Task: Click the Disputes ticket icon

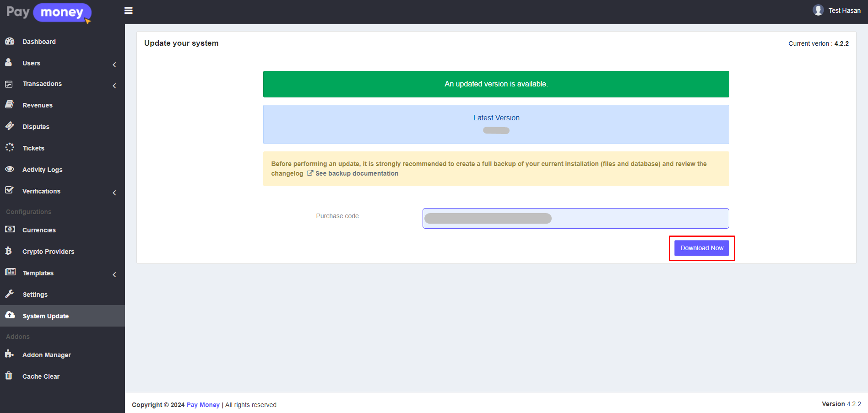Action: pyautogui.click(x=10, y=126)
